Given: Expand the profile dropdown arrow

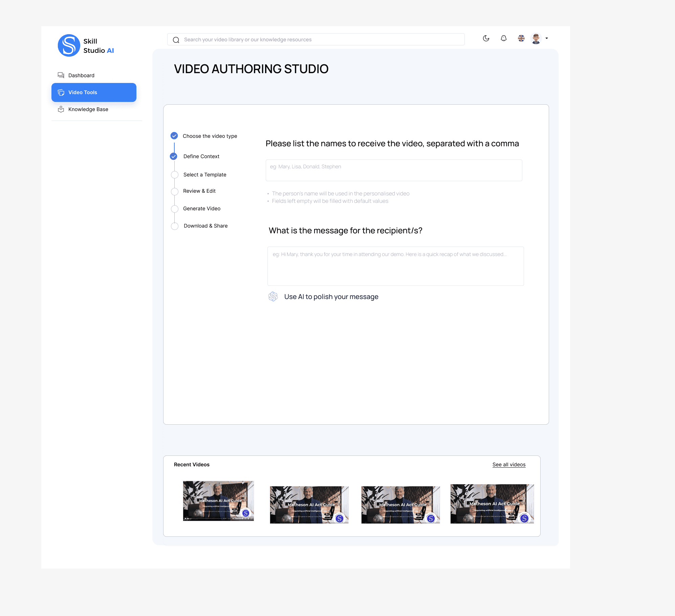Looking at the screenshot, I should (x=547, y=38).
